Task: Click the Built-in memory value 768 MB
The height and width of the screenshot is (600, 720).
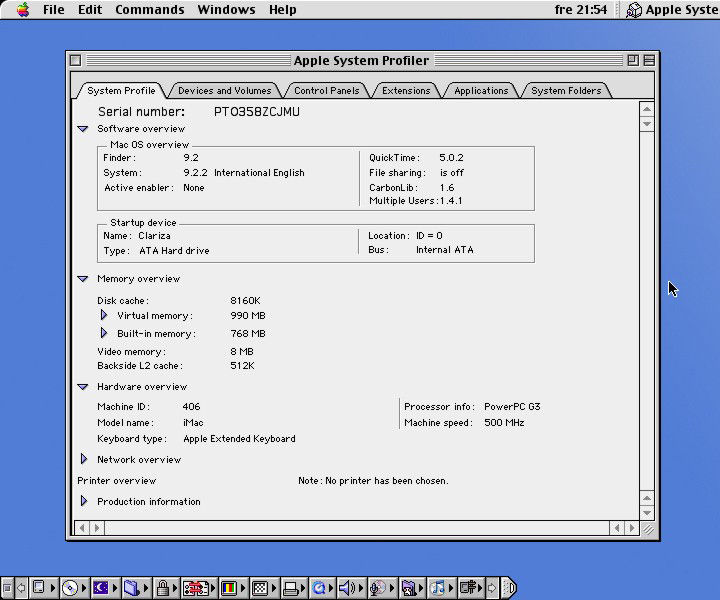Action: click(248, 333)
